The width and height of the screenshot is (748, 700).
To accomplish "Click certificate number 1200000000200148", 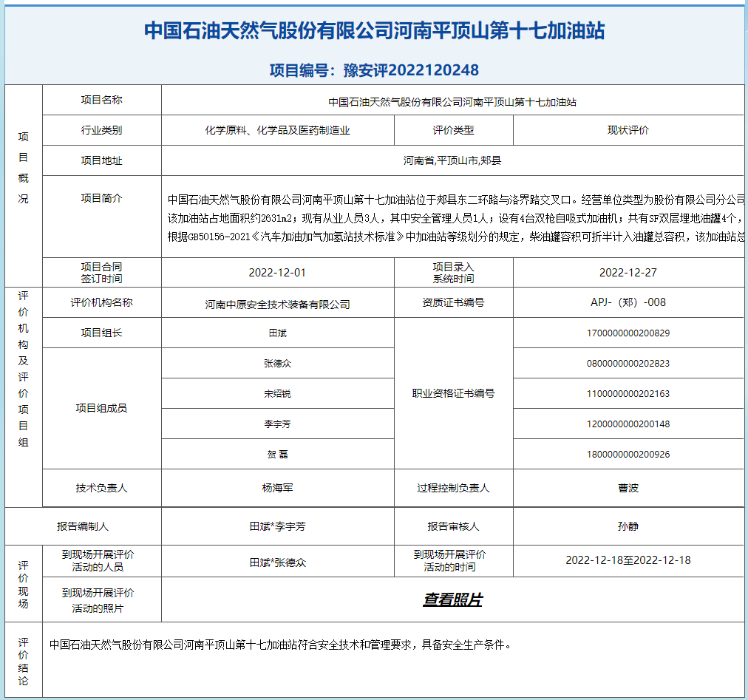I will pos(628,424).
